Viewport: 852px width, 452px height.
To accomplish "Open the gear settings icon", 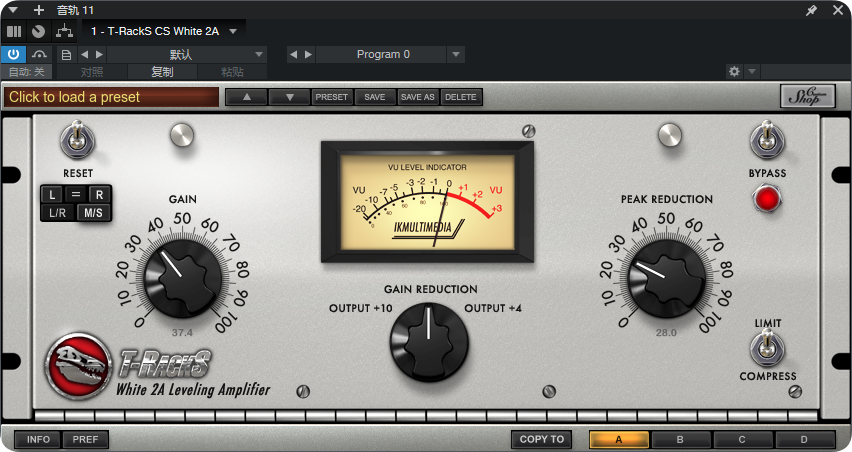I will click(x=734, y=71).
